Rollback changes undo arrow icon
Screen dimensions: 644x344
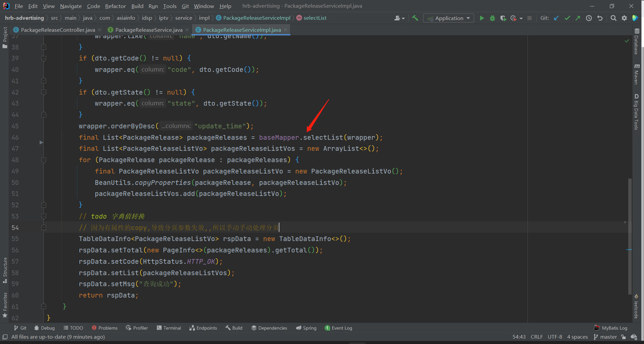point(600,18)
